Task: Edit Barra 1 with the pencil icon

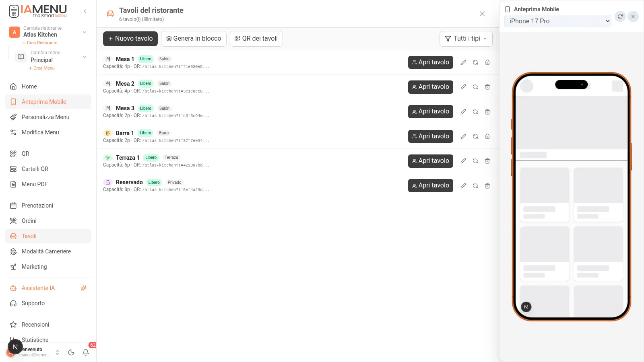Action: (x=463, y=136)
